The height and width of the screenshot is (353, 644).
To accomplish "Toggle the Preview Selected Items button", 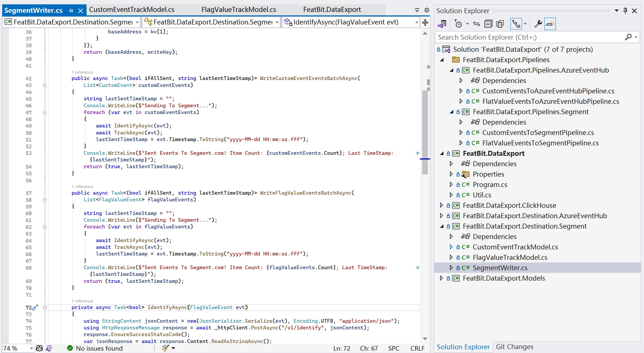I will (550, 24).
